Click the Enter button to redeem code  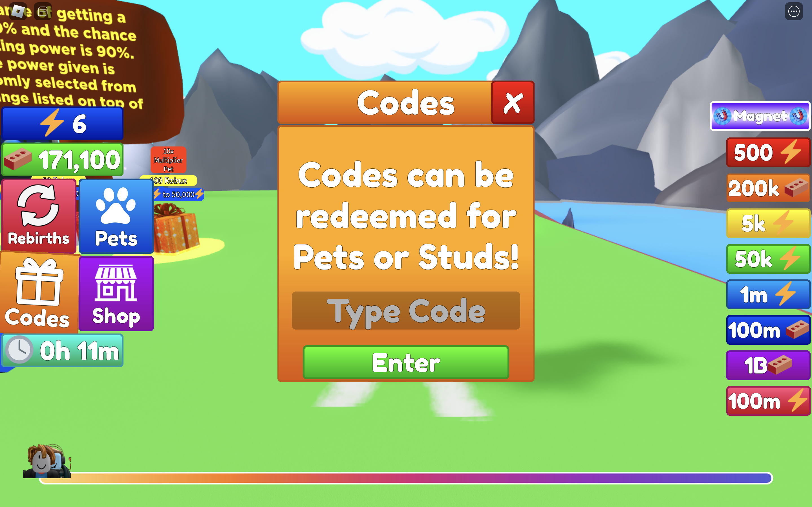[406, 363]
